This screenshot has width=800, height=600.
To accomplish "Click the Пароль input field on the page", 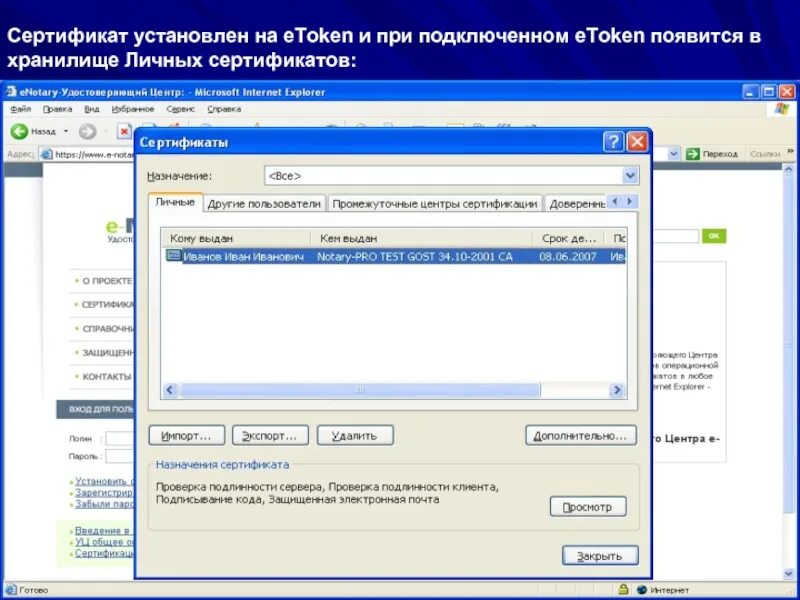I will coord(120,456).
